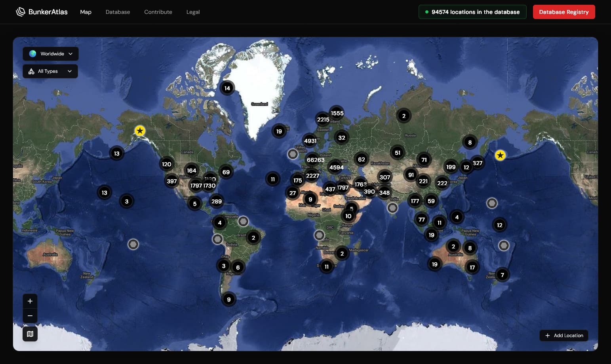611x364 pixels.
Task: Click the location-type icon in the All Types filter
Action: (x=32, y=71)
